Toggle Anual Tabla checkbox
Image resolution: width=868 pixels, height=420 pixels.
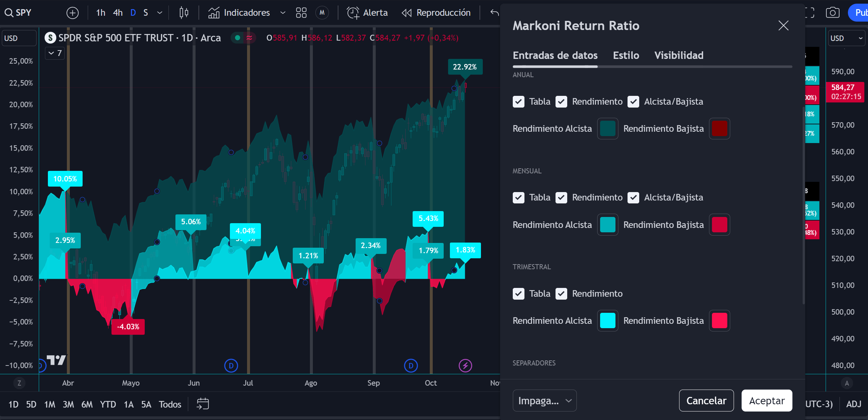coord(519,102)
